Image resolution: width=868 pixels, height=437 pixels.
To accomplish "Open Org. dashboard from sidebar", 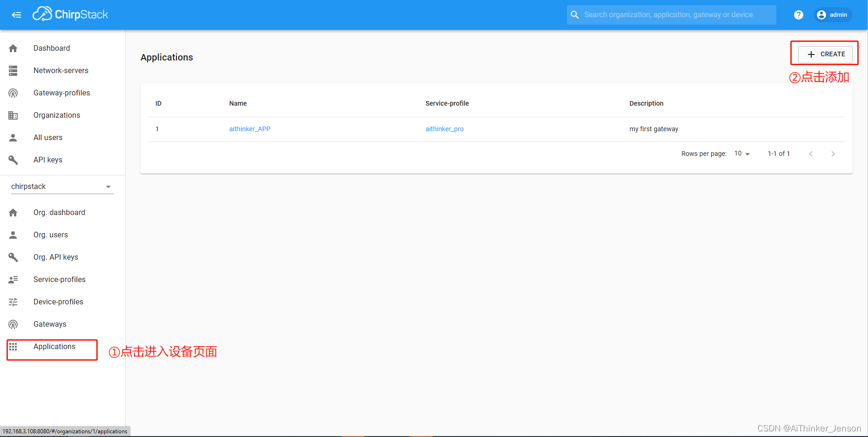I will coord(59,212).
